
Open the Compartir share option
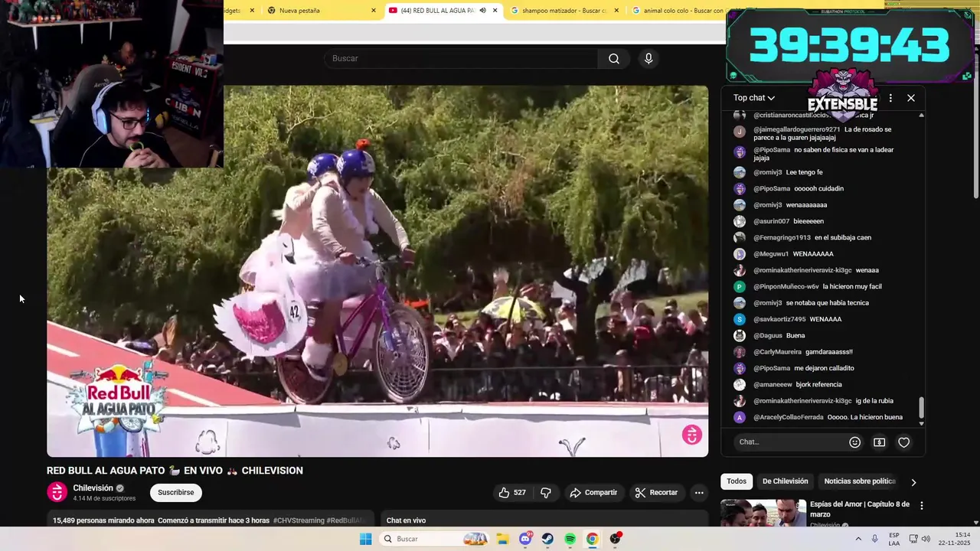(x=593, y=493)
